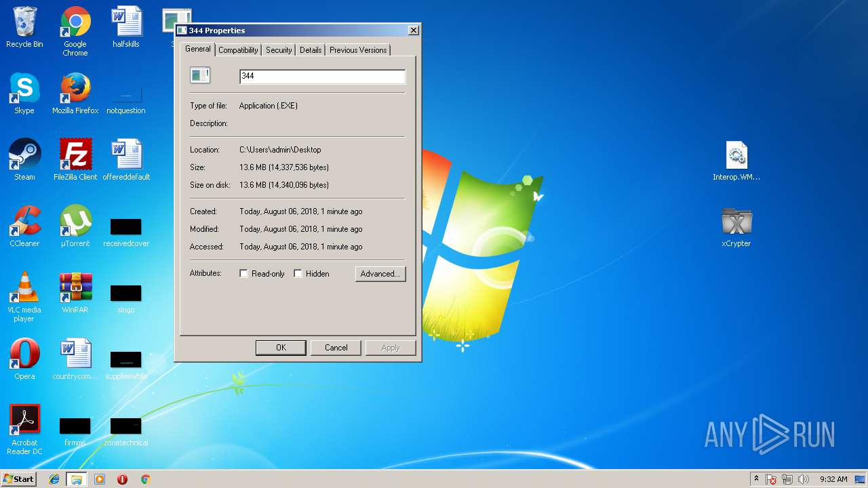Image resolution: width=868 pixels, height=488 pixels.
Task: Select the slogo desktop file
Action: pos(126,298)
